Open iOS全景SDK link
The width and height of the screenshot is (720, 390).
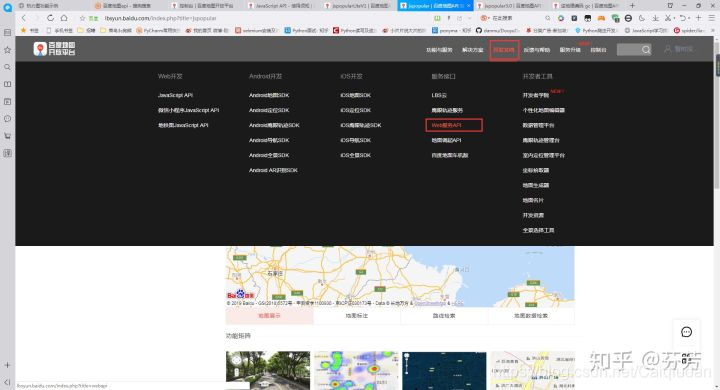[x=355, y=155]
